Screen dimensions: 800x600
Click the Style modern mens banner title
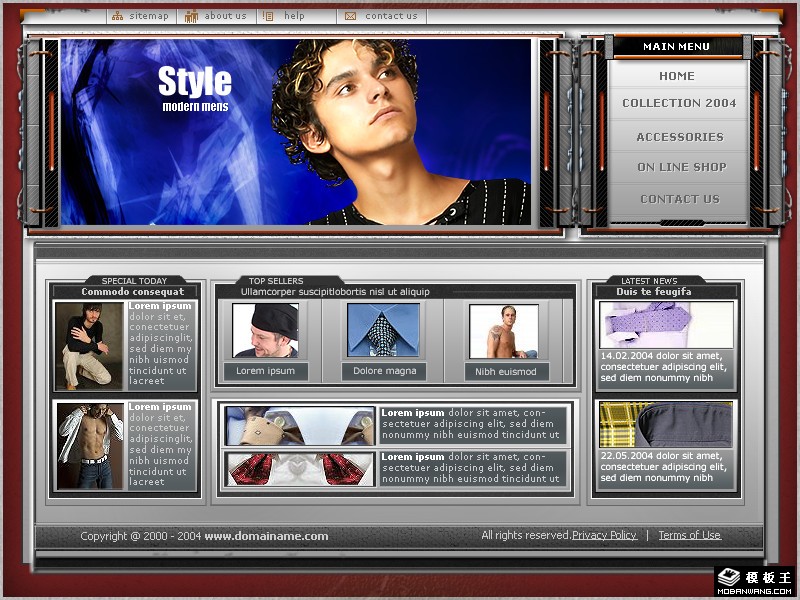tap(195, 88)
